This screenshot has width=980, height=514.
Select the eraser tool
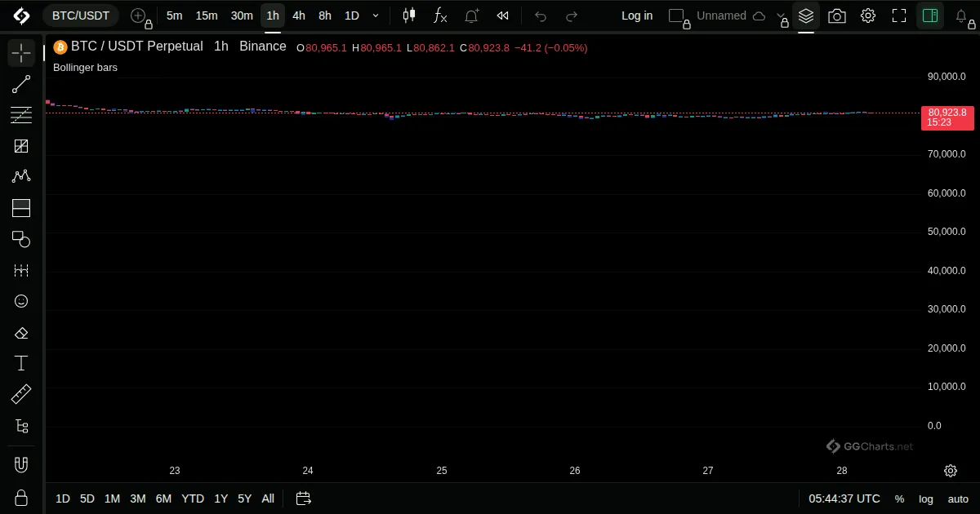(x=21, y=332)
